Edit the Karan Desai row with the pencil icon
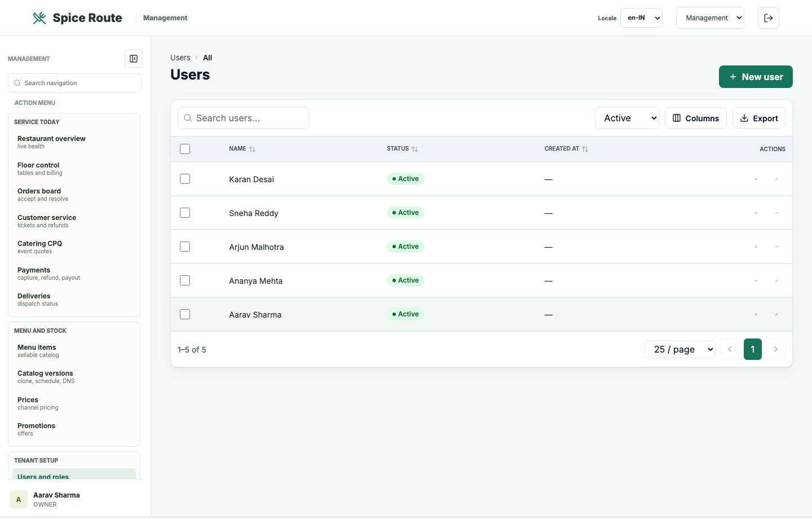 tap(776, 179)
